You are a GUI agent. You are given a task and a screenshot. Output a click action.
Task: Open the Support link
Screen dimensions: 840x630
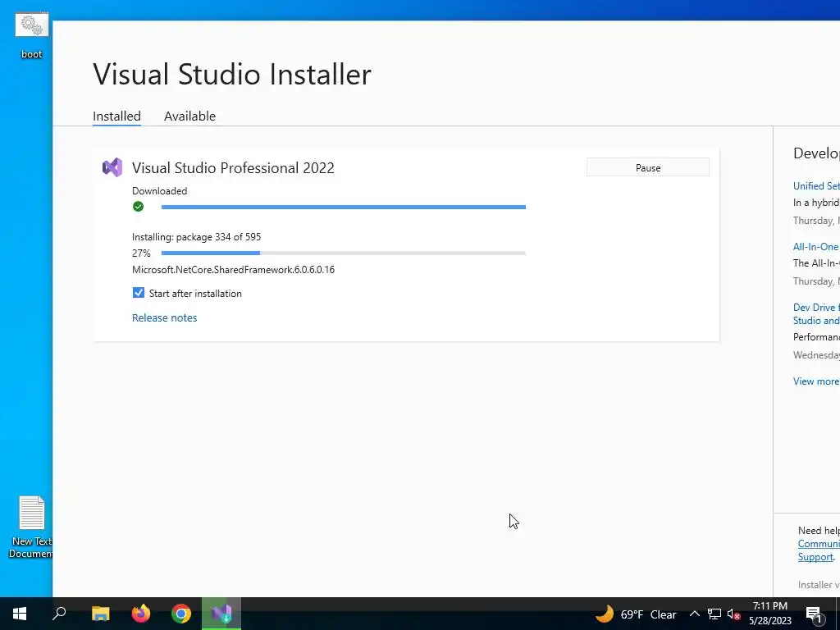tap(815, 557)
